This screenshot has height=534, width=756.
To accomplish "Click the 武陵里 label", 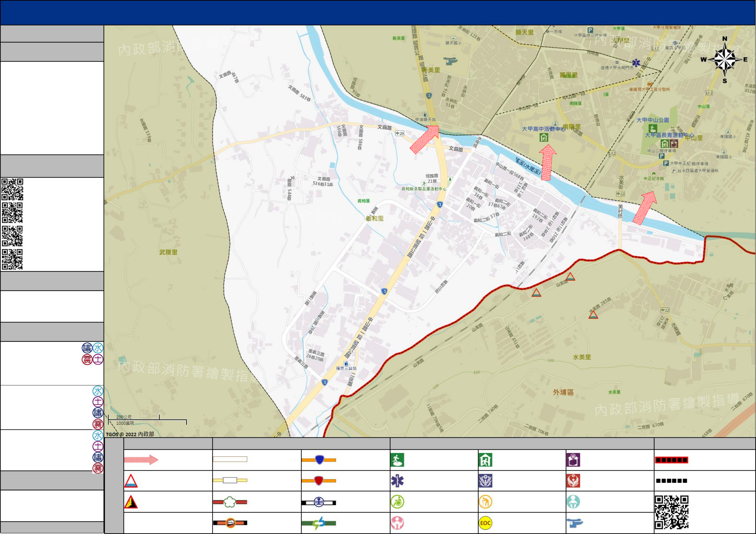I will [168, 252].
